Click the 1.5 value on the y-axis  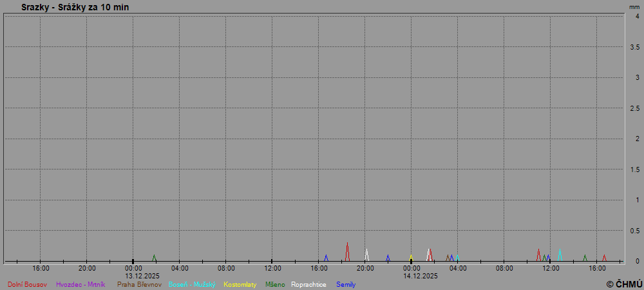click(634, 169)
